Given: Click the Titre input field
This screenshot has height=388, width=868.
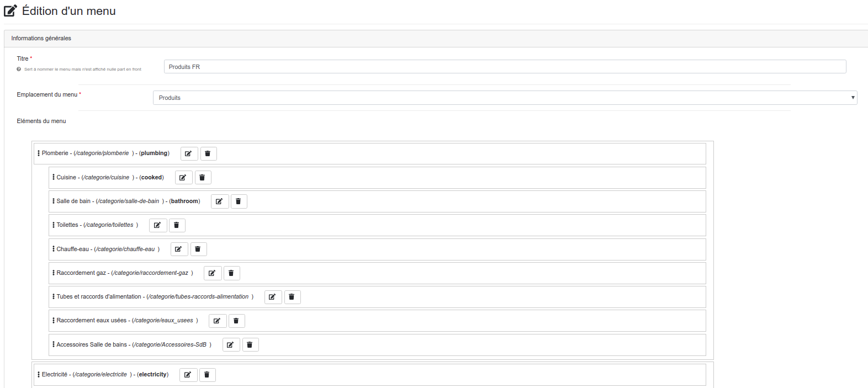Looking at the screenshot, I should pos(505,67).
